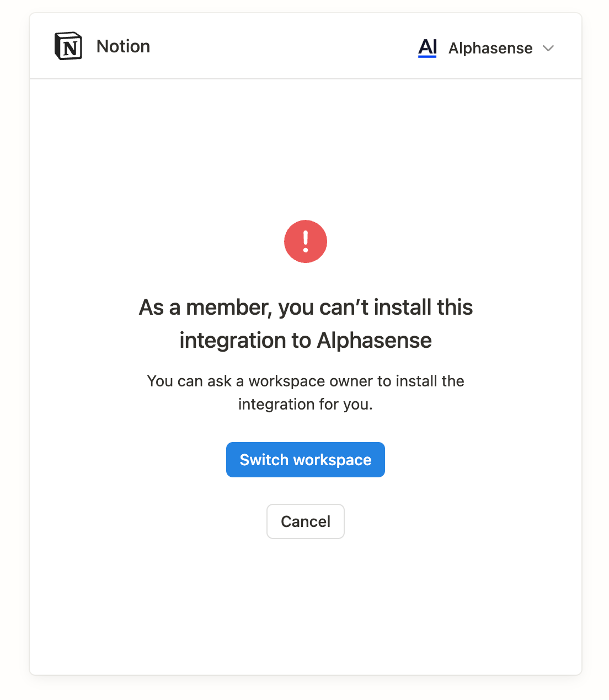Viewport: 609px width, 700px height.
Task: Open the Alphasense workspace selector
Action: (x=490, y=49)
